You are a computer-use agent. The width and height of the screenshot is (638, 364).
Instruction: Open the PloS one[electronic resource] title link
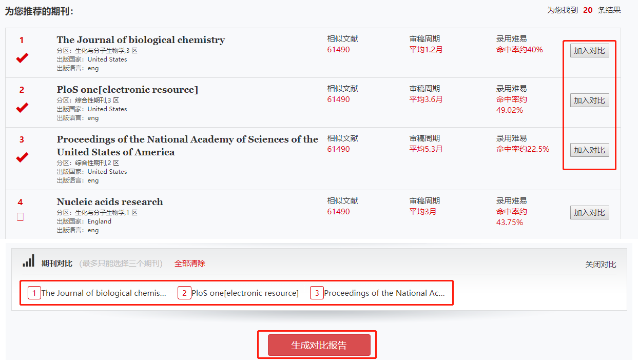click(127, 90)
